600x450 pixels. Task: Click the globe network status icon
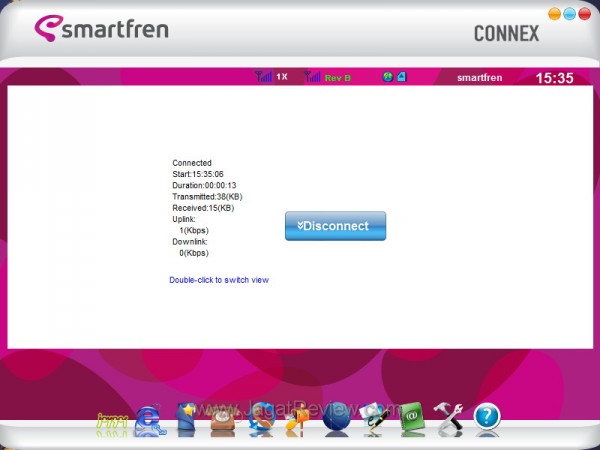pos(388,77)
